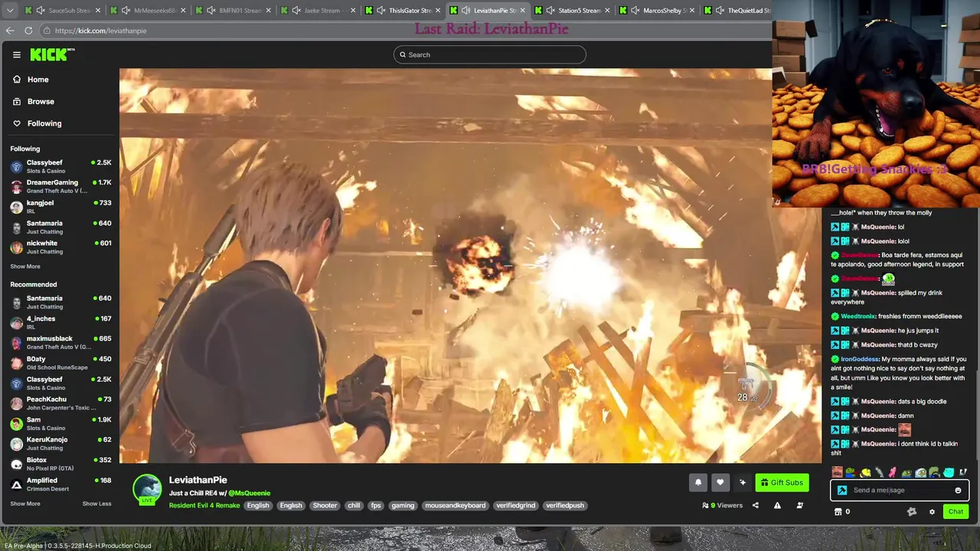Viewport: 980px width, 551px height.
Task: Open maximusblack recommended channel
Action: coord(60,342)
